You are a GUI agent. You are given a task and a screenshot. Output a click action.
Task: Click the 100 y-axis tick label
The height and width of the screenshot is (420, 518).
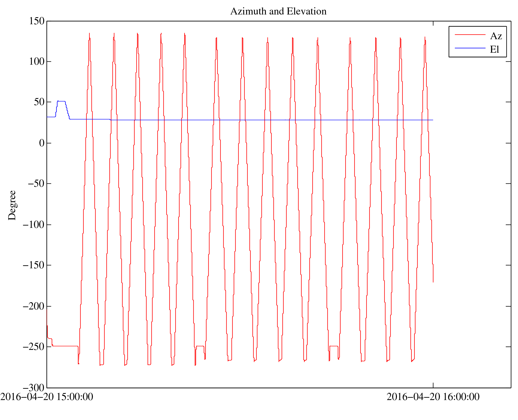(37, 62)
